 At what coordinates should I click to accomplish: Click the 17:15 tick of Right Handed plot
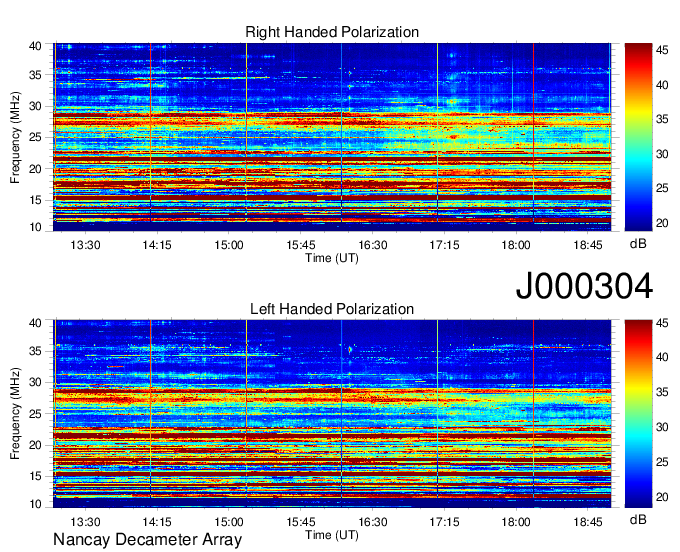pos(444,245)
